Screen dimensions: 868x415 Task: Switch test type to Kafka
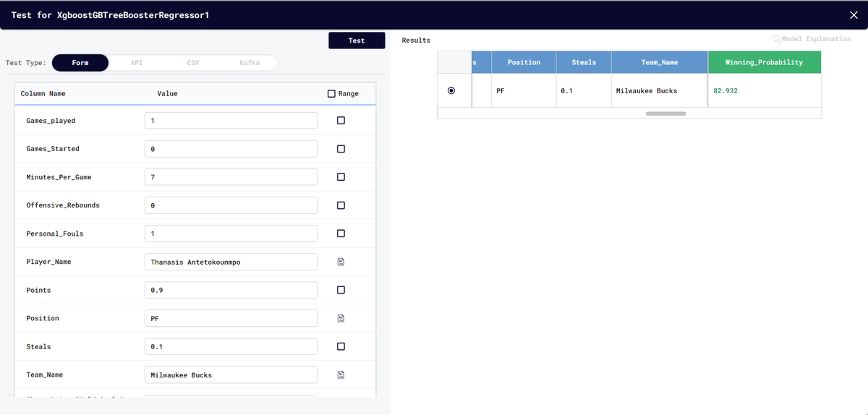250,63
